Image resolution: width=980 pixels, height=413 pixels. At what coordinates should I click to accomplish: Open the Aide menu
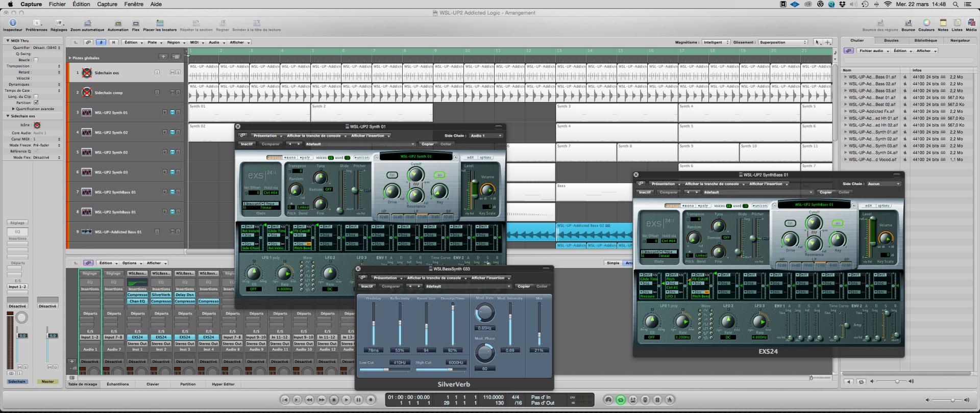[x=156, y=4]
